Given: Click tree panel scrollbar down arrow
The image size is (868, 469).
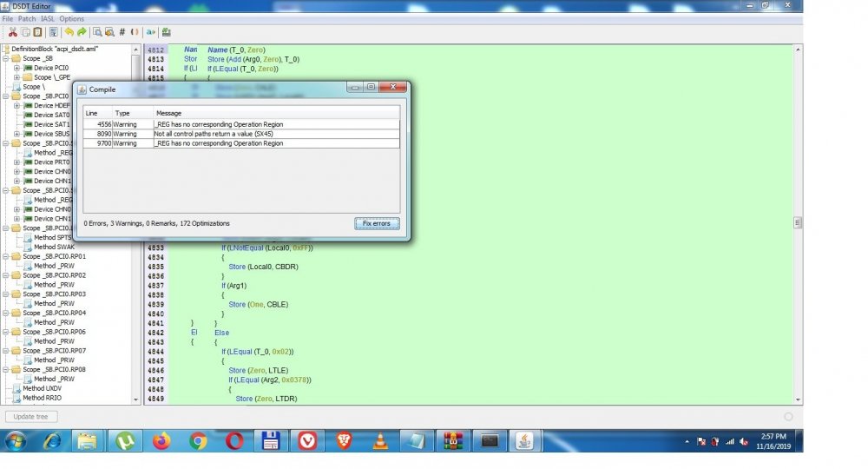Looking at the screenshot, I should click(135, 400).
